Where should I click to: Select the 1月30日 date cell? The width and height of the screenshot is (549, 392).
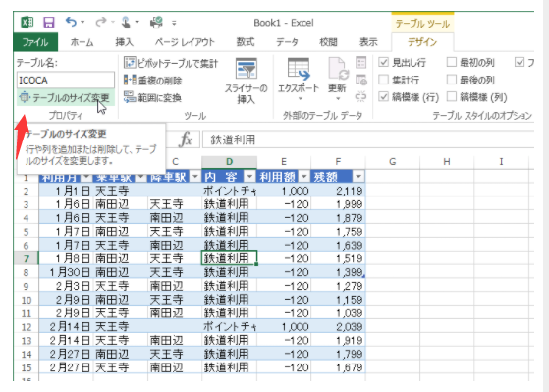tap(66, 272)
